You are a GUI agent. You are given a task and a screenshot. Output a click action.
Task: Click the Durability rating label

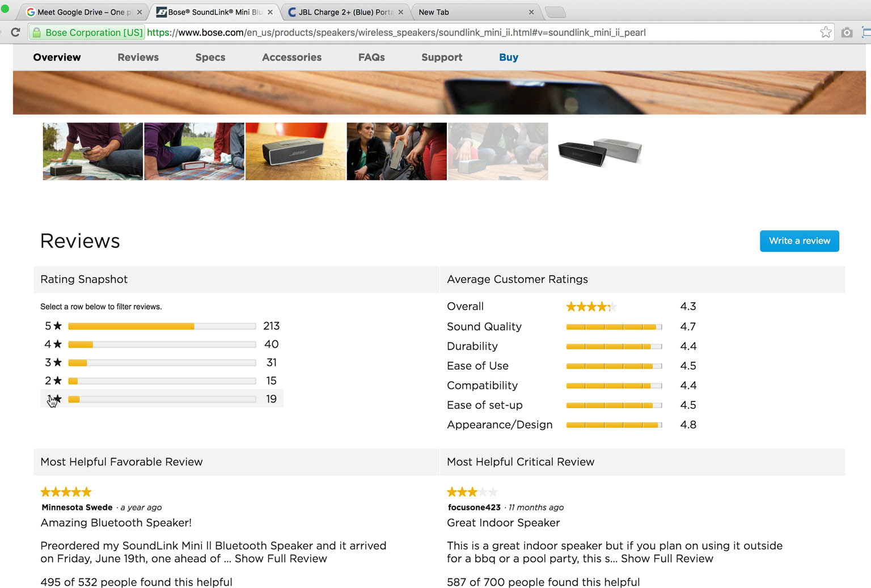pyautogui.click(x=472, y=346)
